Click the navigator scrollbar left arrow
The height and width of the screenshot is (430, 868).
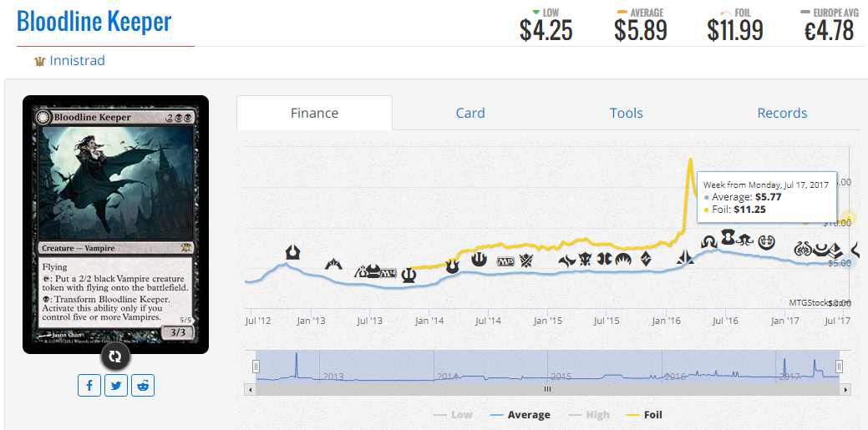[x=250, y=390]
